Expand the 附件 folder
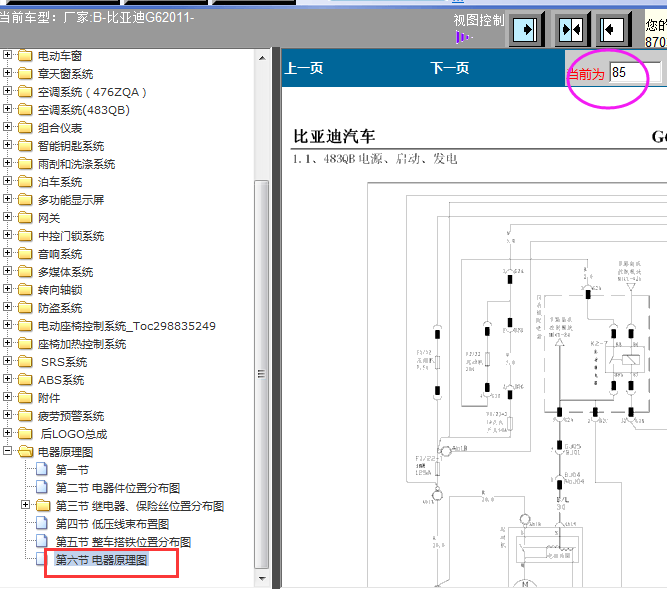 coord(7,397)
